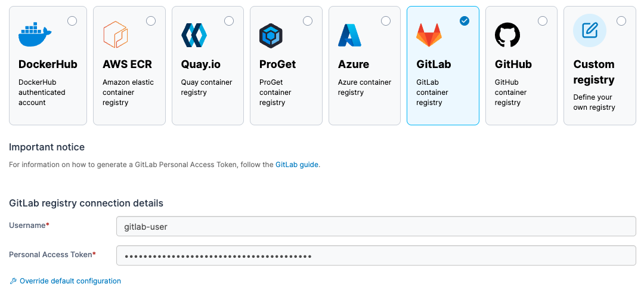Click the GitHub octocat logo

507,35
